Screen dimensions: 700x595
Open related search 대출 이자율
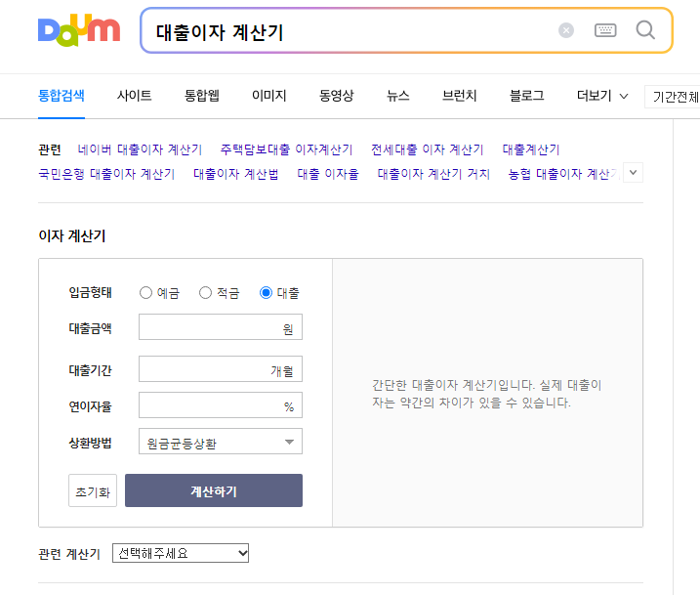click(328, 174)
